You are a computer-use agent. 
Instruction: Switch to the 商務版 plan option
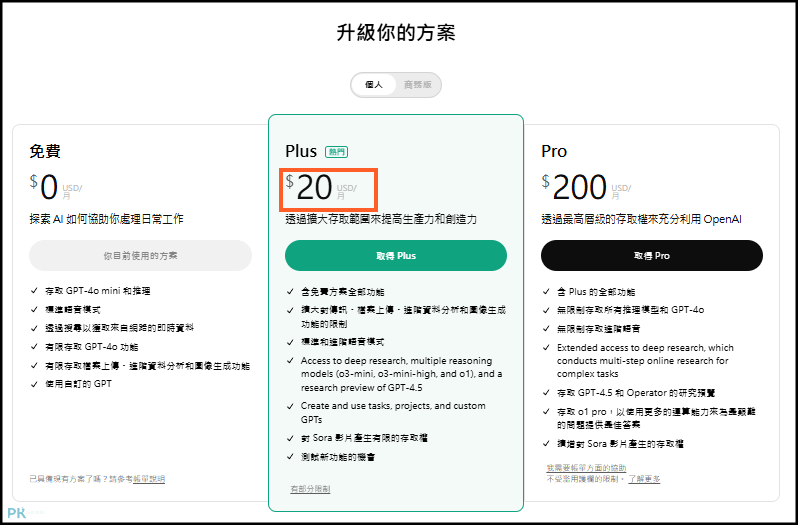coord(417,85)
